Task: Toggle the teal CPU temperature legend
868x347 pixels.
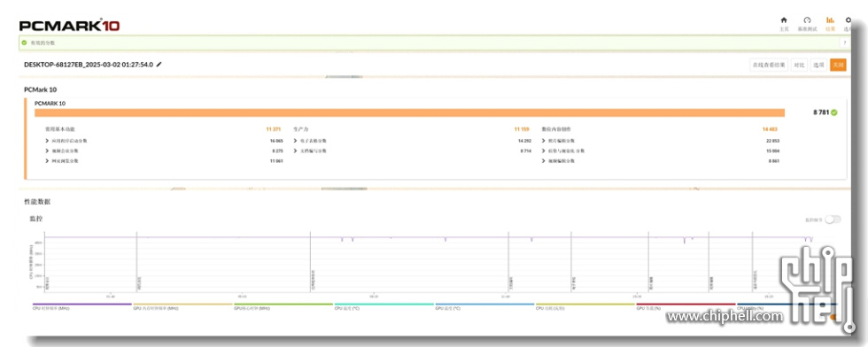Action: (384, 306)
